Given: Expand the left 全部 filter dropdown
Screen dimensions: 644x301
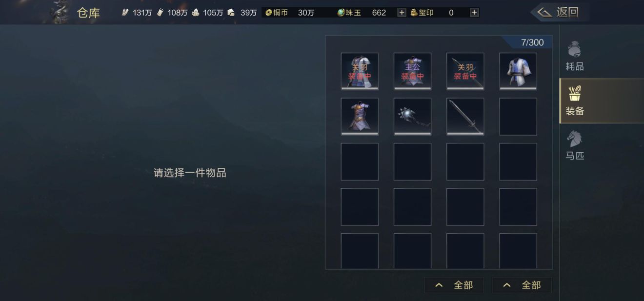Looking at the screenshot, I should click(454, 285).
